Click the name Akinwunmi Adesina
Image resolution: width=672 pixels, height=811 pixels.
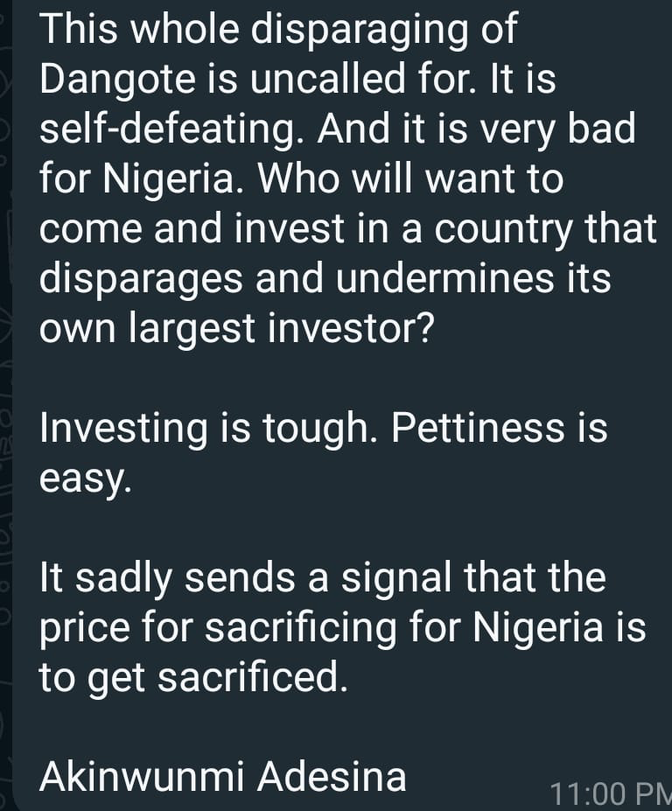[224, 775]
